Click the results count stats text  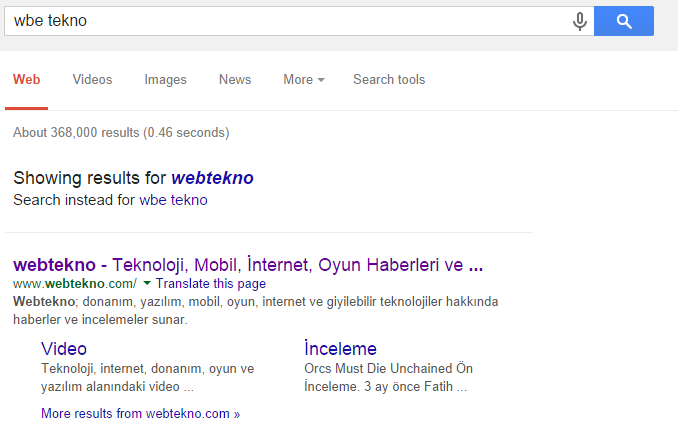click(121, 132)
